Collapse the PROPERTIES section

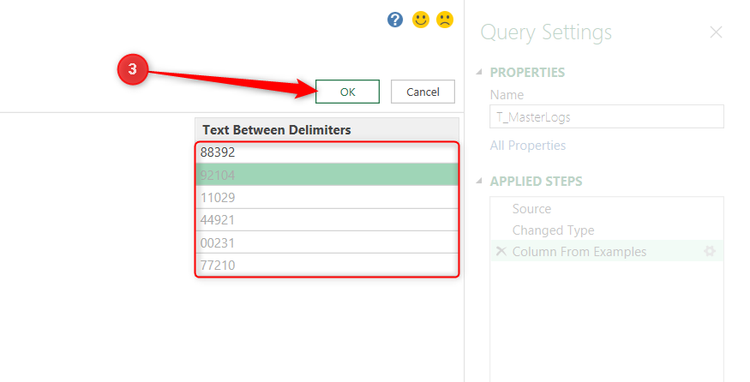pos(479,72)
